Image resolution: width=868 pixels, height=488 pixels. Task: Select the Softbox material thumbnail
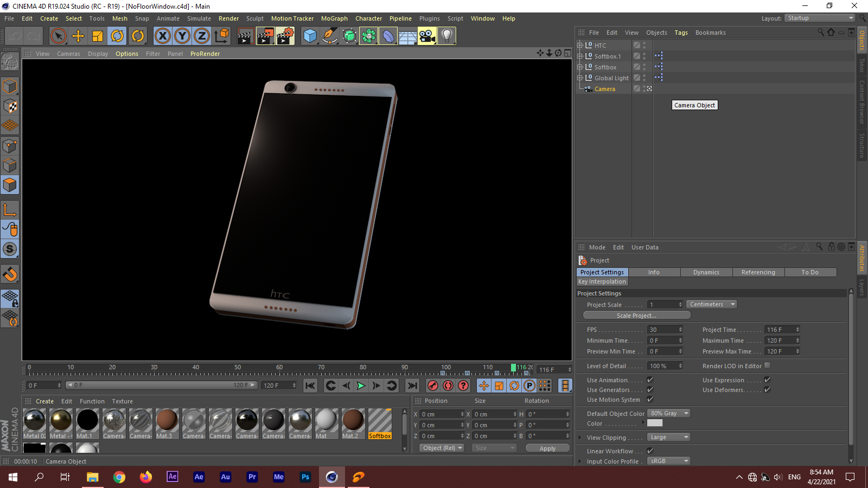point(380,423)
